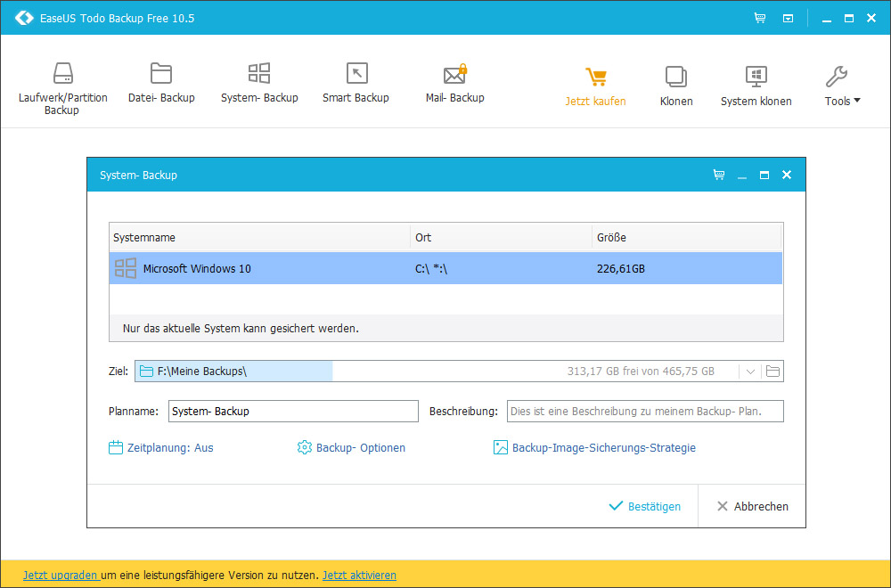The image size is (891, 588).
Task: Open Zeitplanung: Aus settings
Action: coord(160,447)
